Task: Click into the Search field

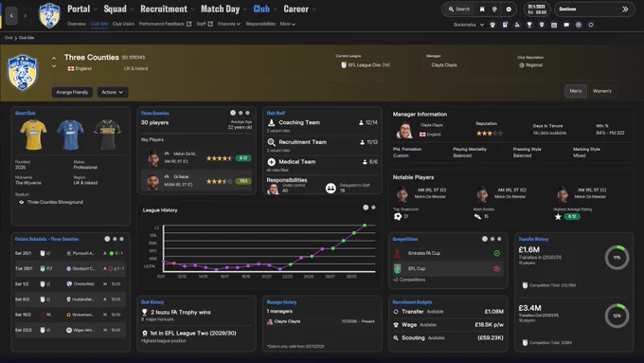Action: click(459, 9)
